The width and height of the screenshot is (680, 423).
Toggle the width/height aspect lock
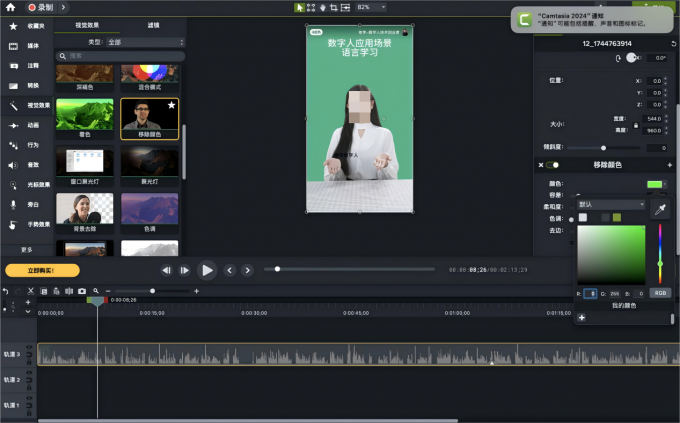point(636,125)
